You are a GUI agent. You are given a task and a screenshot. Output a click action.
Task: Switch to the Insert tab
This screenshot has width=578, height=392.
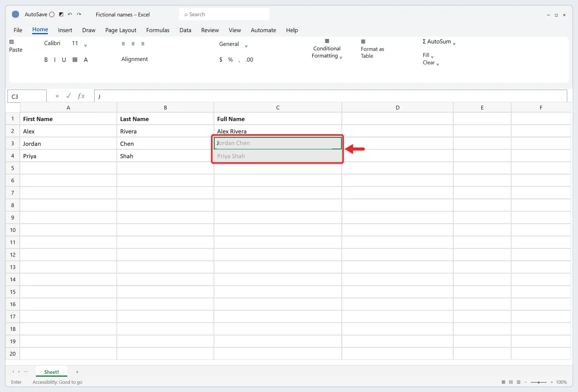tap(65, 30)
